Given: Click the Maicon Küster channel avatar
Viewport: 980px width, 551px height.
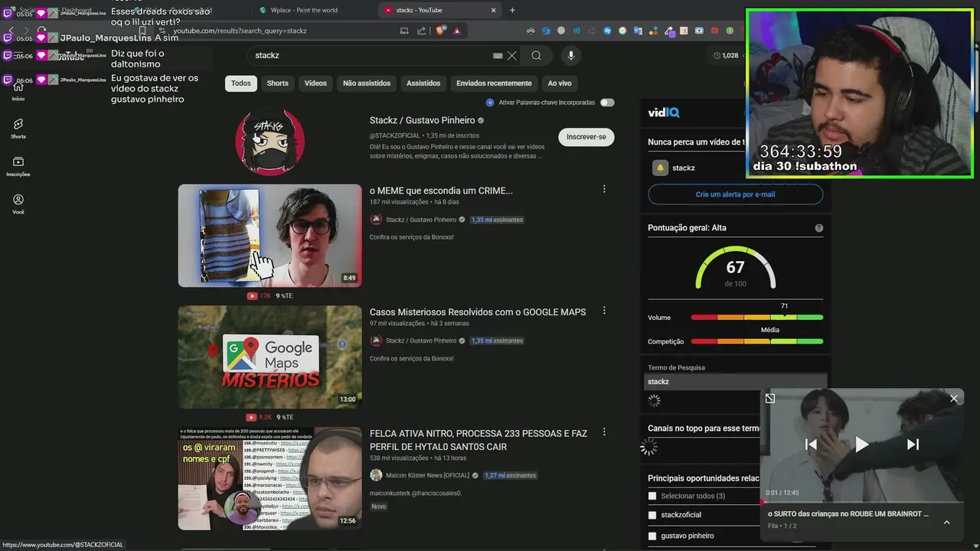Looking at the screenshot, I should 376,475.
